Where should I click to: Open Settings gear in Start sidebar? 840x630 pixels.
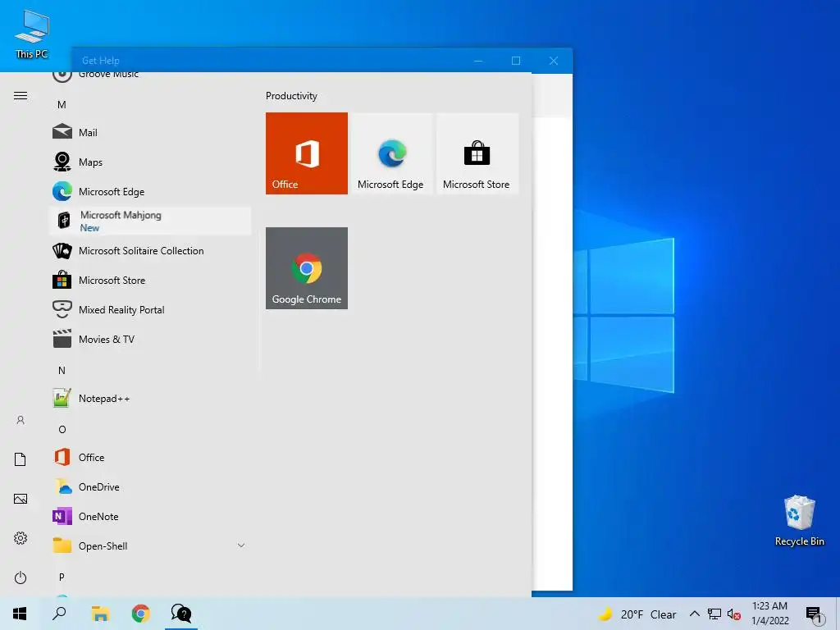click(x=21, y=538)
